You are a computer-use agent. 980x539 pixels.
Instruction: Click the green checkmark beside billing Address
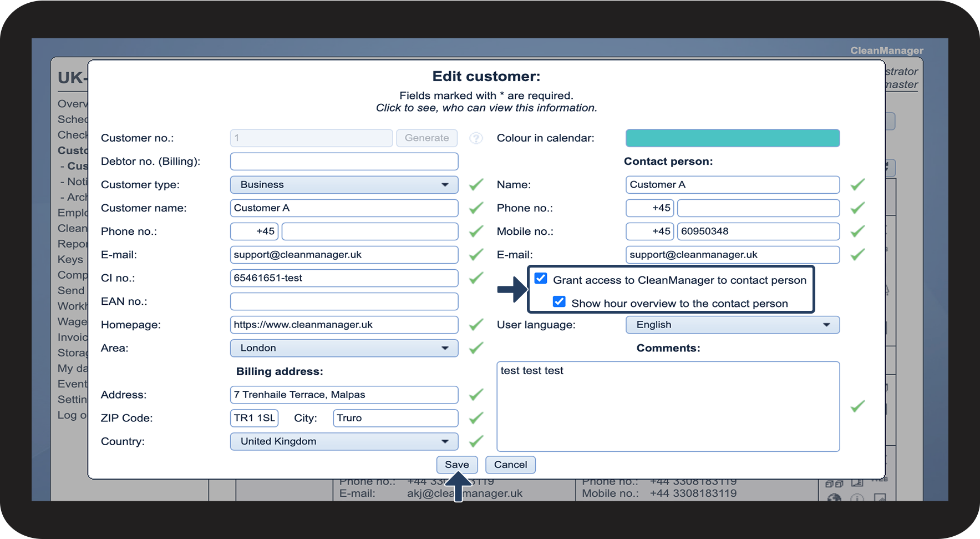point(476,395)
